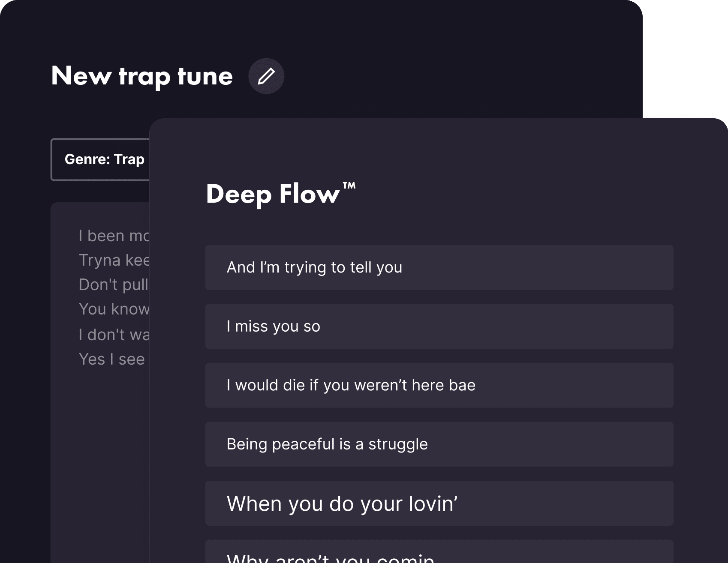Select the Tryna kee lyric line
Screen dimensions: 728x563
coord(113,260)
